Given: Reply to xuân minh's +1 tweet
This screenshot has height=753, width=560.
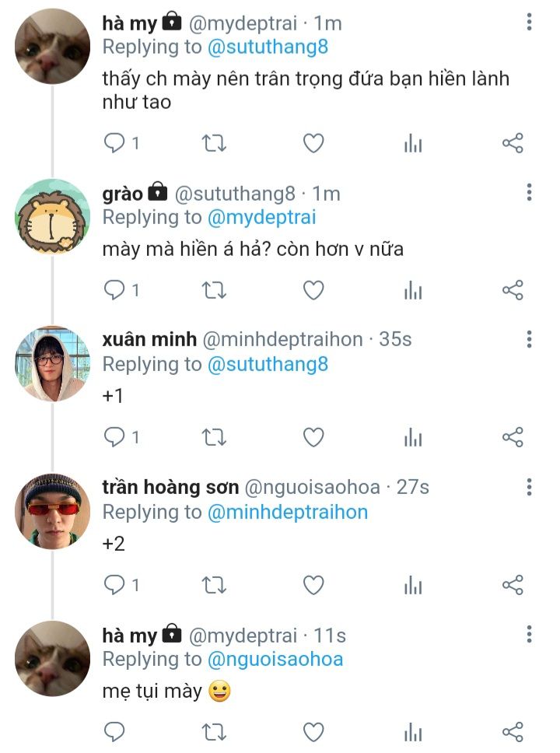Looking at the screenshot, I should click(x=115, y=438).
